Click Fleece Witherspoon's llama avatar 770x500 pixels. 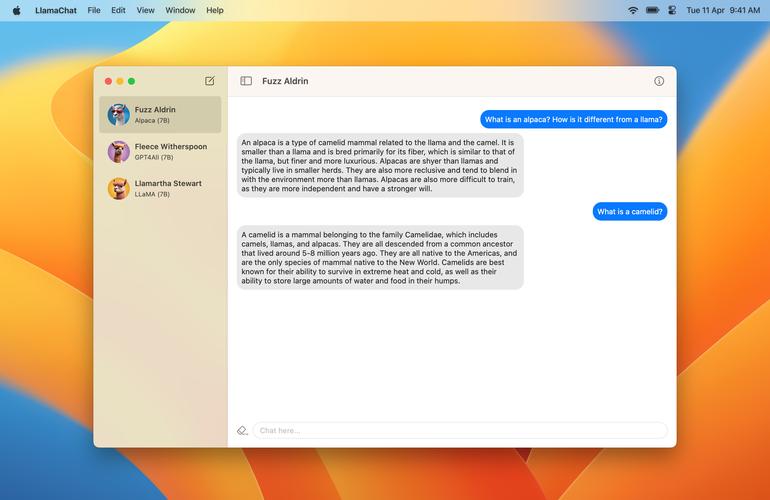coord(119,152)
